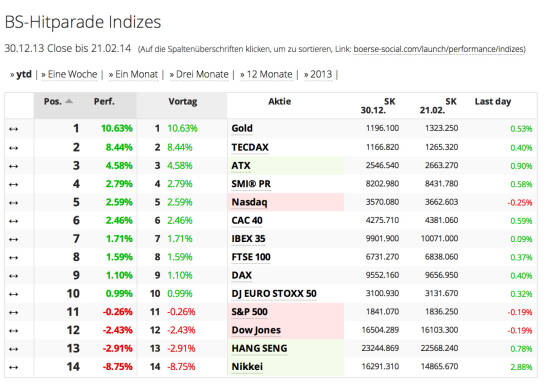Viewport: 550px width, 389px height.
Task: Open the ATX index link
Action: [241, 166]
